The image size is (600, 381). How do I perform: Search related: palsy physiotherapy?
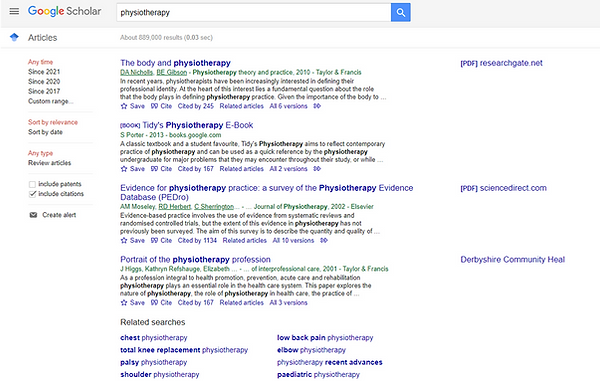[x=154, y=362]
